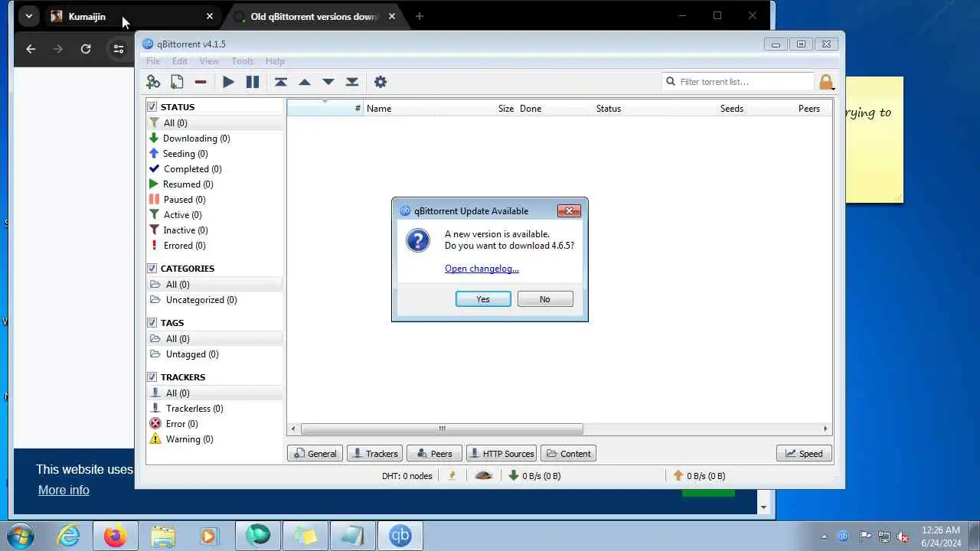Open Windows Explorer folder on taskbar
Viewport: 980px width, 551px height.
[x=162, y=536]
